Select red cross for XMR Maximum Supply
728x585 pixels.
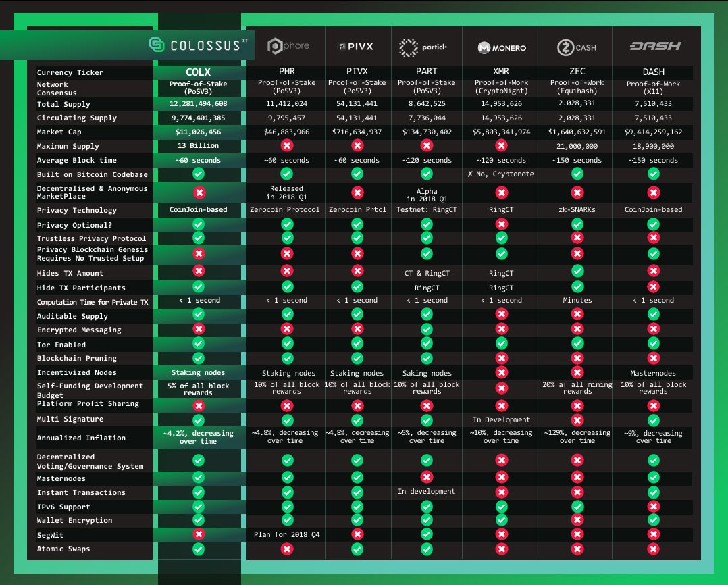pos(501,145)
